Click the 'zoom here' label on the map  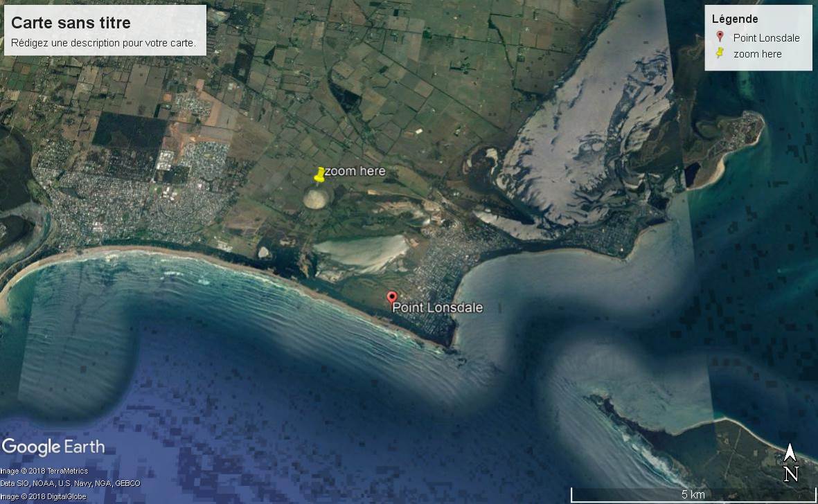pyautogui.click(x=355, y=171)
